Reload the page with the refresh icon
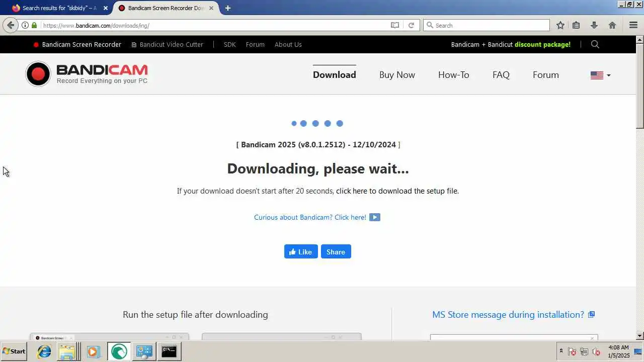The image size is (644, 362). pos(411,25)
